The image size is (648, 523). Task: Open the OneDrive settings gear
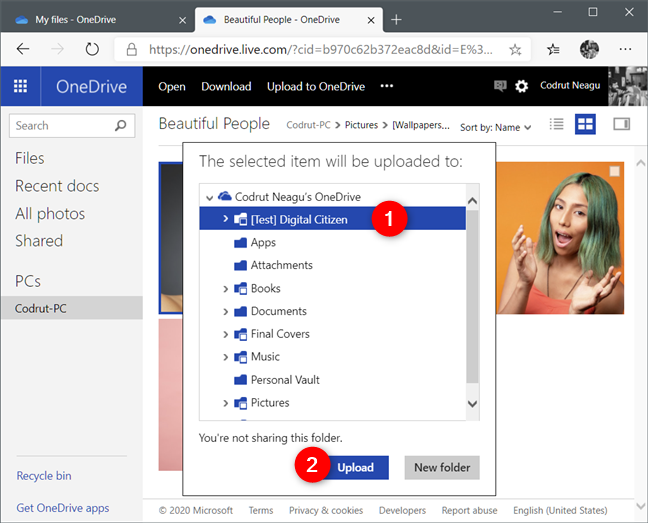[x=522, y=86]
